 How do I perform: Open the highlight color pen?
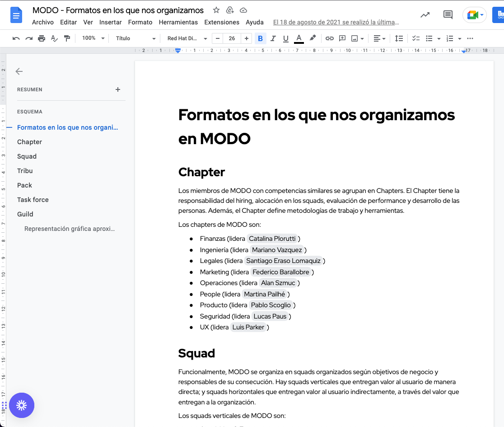pyautogui.click(x=313, y=38)
